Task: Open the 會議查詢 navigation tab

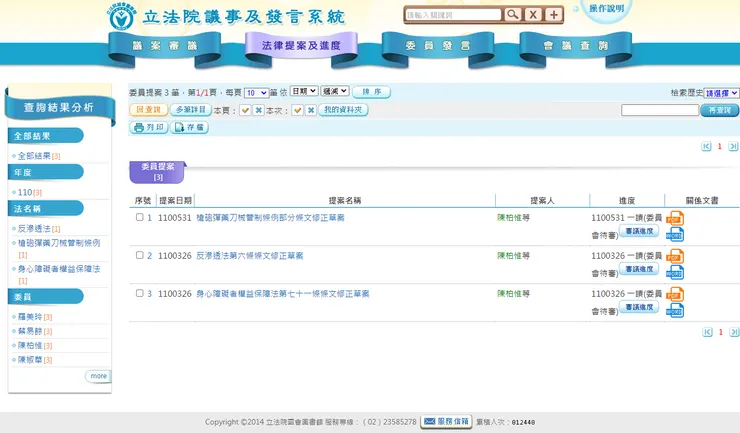Action: 575,46
